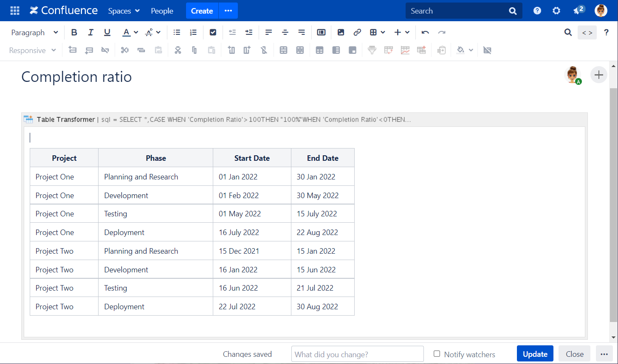The width and height of the screenshot is (618, 364).
Task: Apply italic formatting
Action: coord(90,32)
